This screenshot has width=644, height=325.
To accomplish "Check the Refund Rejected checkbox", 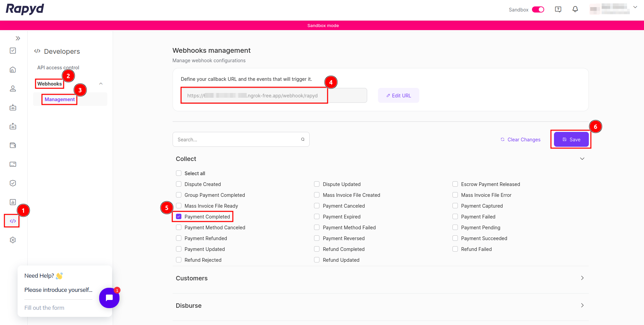I will [179, 260].
